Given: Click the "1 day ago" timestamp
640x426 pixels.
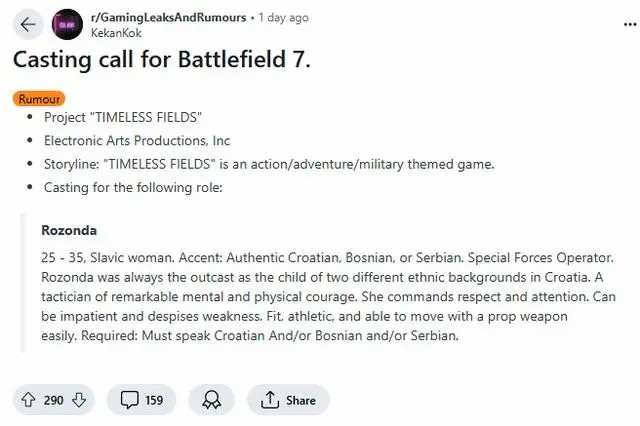Looking at the screenshot, I should point(284,17).
